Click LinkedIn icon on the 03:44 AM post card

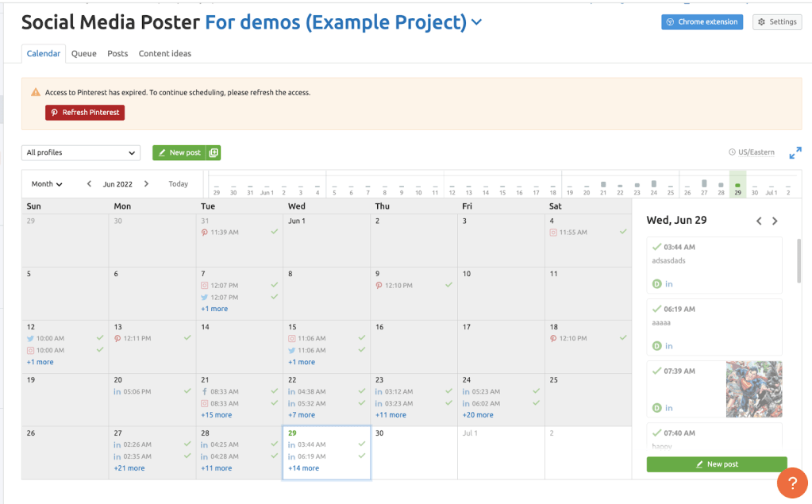669,284
